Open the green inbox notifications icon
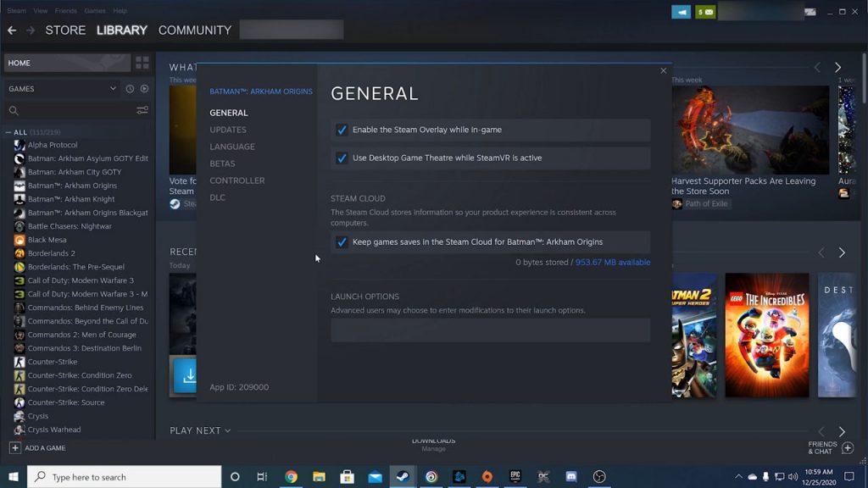This screenshot has height=488, width=868. [705, 12]
